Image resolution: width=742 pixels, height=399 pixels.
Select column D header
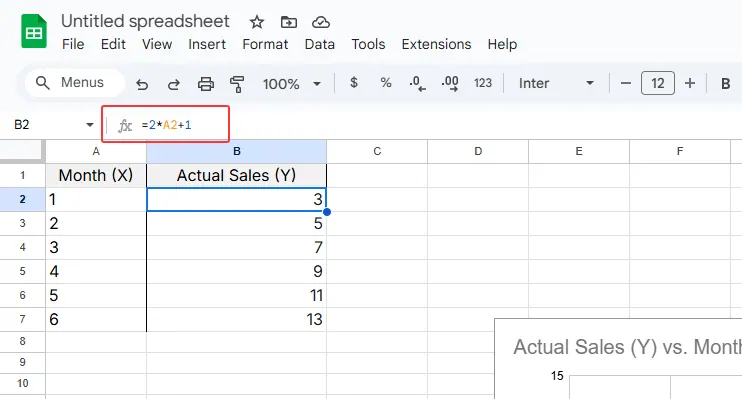click(x=478, y=151)
